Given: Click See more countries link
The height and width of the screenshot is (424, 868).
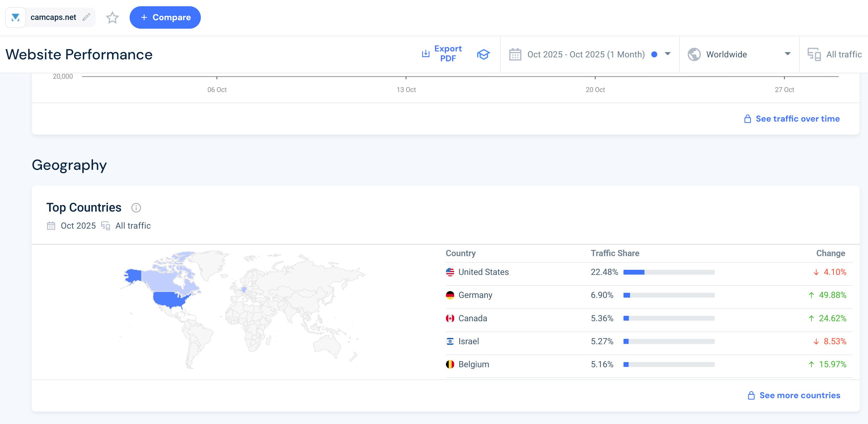Looking at the screenshot, I should [799, 395].
